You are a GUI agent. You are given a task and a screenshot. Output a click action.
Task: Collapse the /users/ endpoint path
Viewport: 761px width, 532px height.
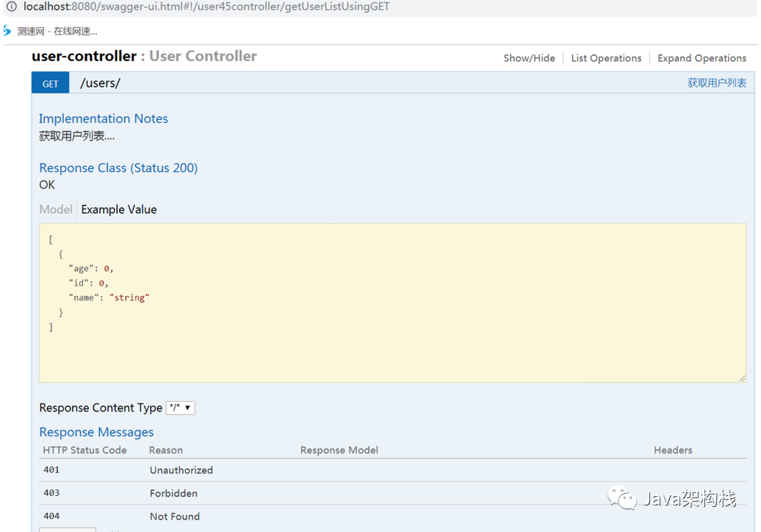point(100,83)
